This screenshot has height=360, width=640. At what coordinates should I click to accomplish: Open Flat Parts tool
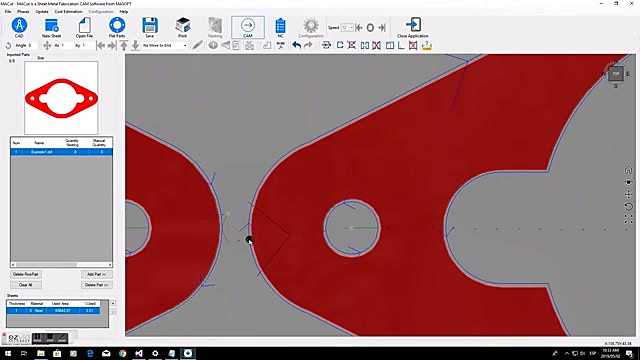[117, 27]
